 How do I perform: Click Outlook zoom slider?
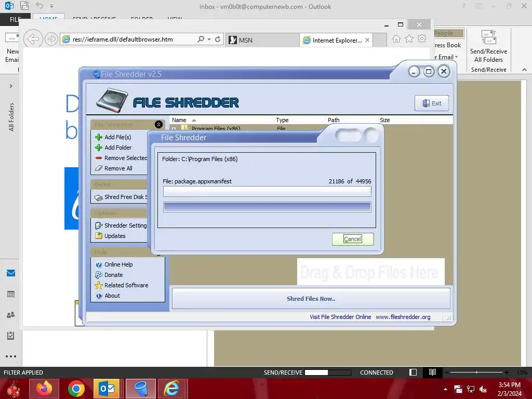476,372
